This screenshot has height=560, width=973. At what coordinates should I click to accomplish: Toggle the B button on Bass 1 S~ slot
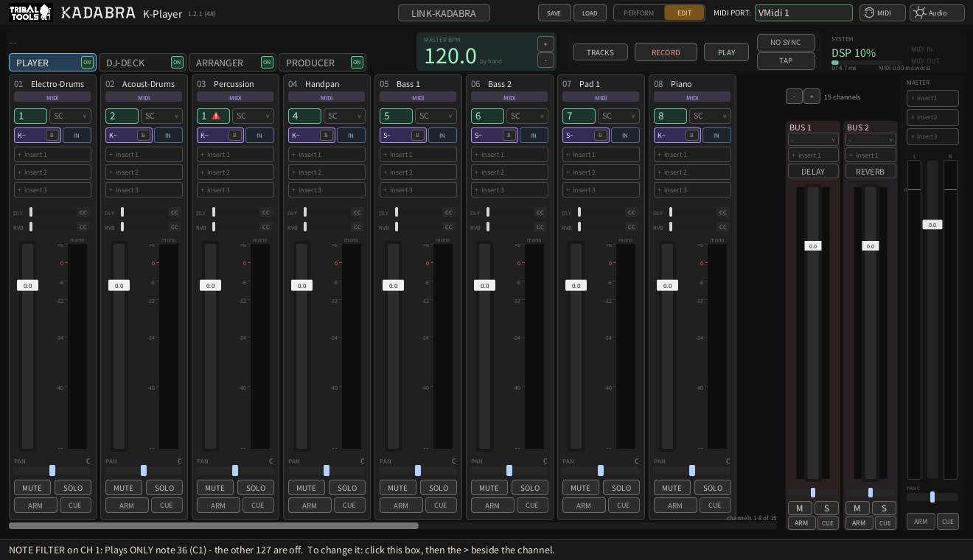[x=417, y=135]
